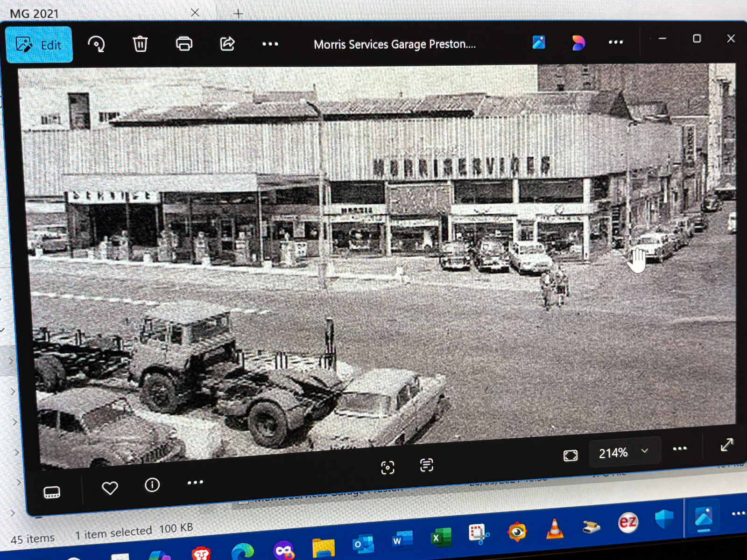Open the bottom-left more options ellipsis
The width and height of the screenshot is (747, 560).
click(x=195, y=482)
